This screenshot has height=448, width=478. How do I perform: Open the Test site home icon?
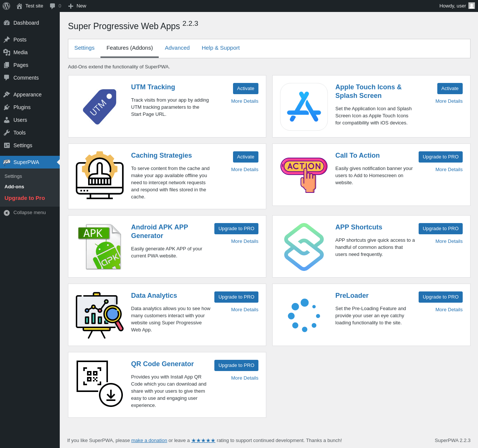click(19, 6)
